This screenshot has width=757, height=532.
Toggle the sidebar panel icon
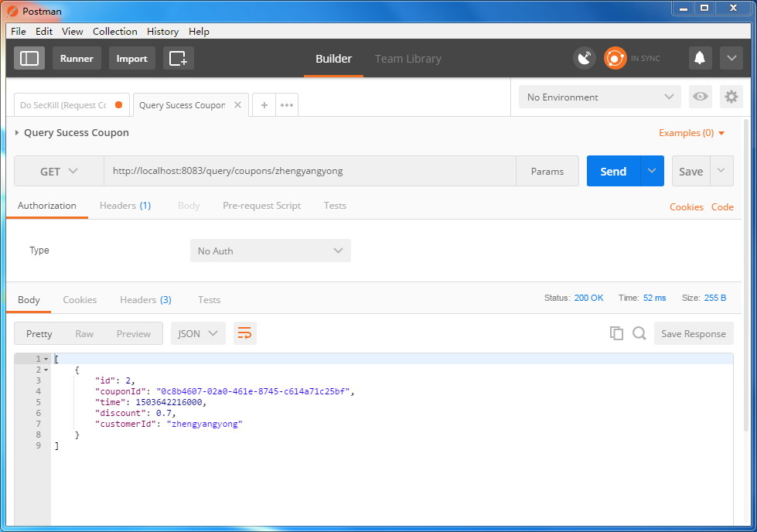29,58
